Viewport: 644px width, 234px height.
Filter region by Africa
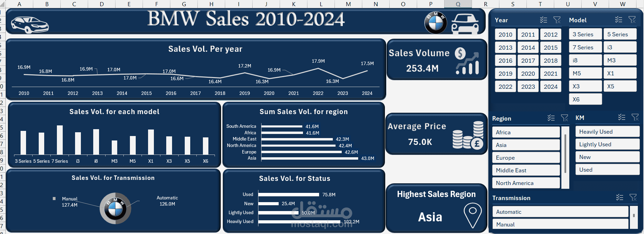click(x=526, y=132)
